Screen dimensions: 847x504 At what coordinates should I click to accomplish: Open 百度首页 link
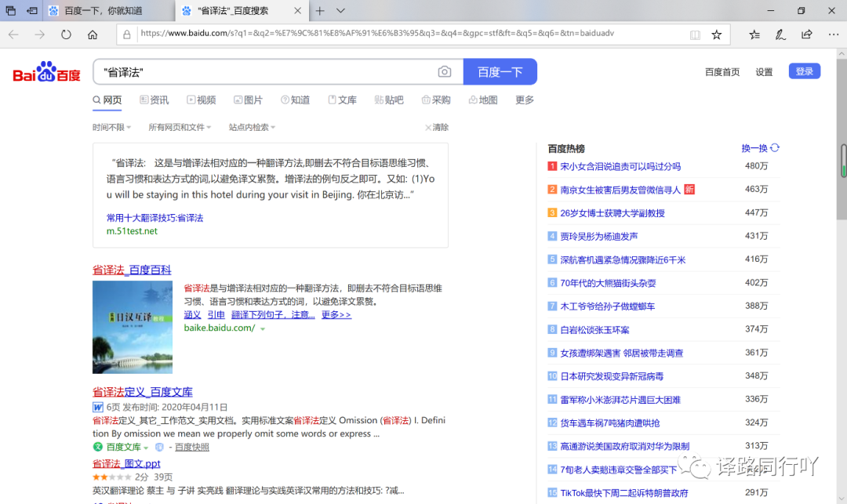pos(722,72)
